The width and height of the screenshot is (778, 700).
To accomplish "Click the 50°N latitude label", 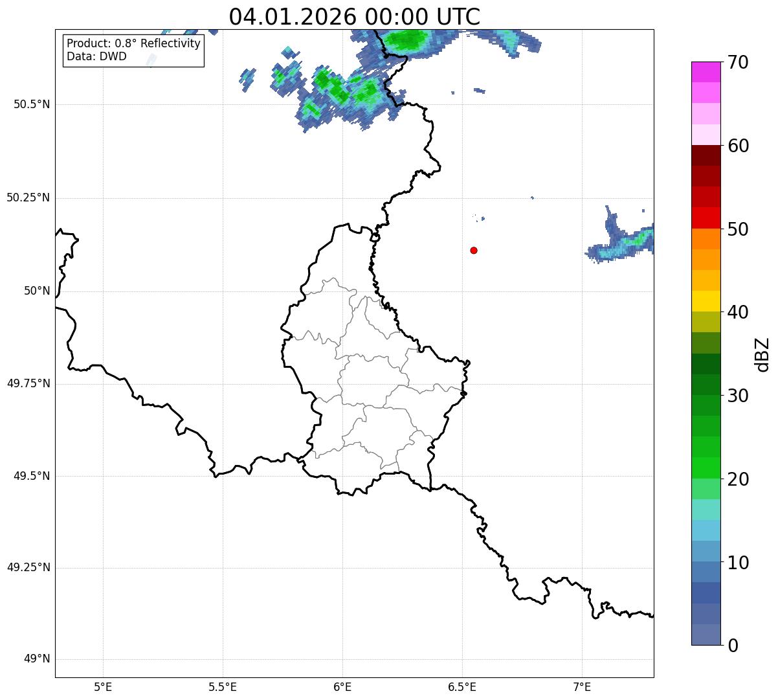I will (37, 291).
